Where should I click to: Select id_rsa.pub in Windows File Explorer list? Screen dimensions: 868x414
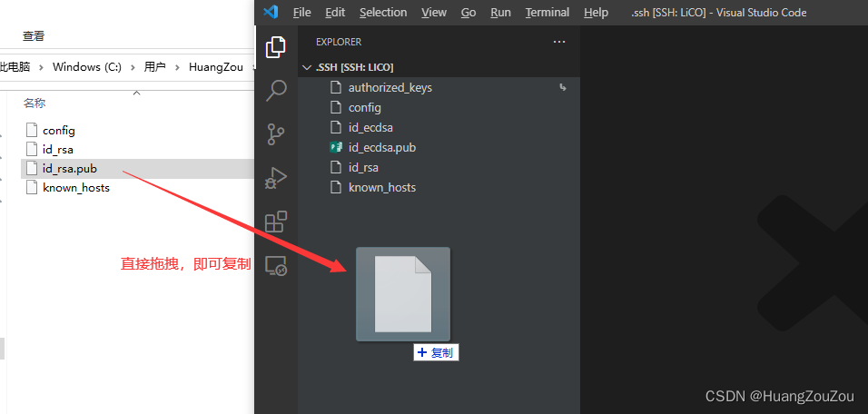[137, 168]
